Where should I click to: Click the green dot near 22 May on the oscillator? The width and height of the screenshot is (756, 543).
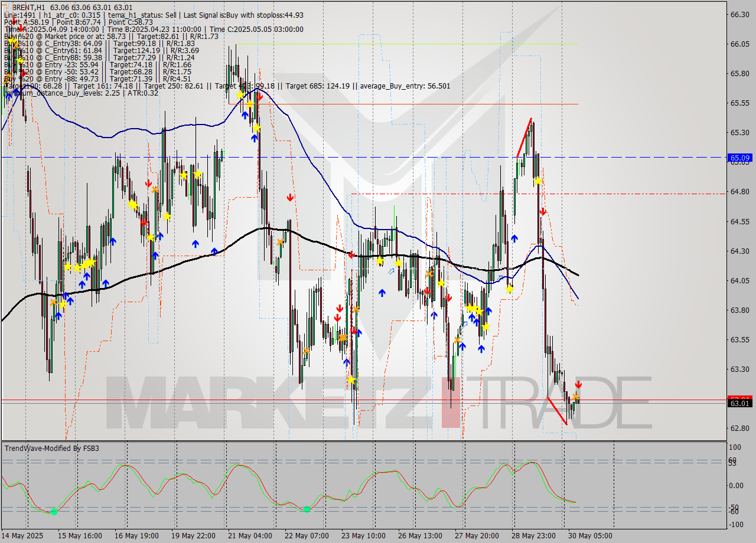pos(307,509)
